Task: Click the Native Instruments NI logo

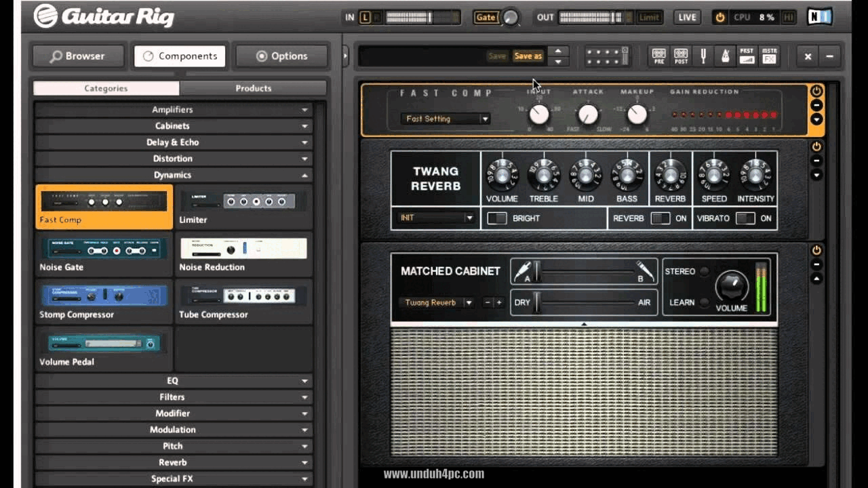Action: click(819, 17)
